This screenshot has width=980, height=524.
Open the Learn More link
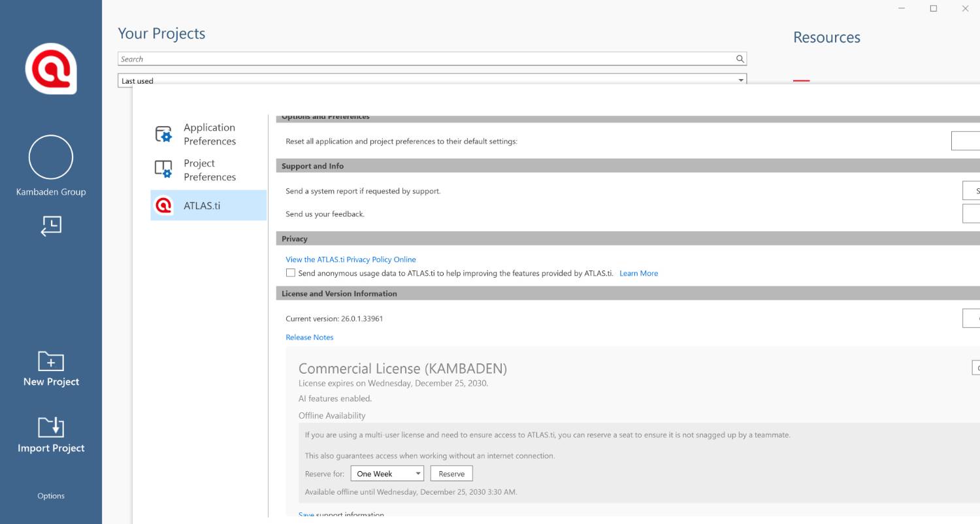tap(638, 273)
